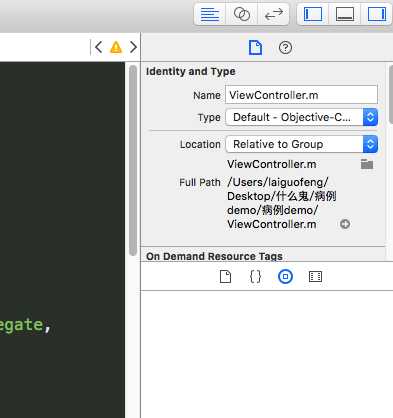Click the yellow warning issue icon
The image size is (393, 418).
(x=116, y=47)
